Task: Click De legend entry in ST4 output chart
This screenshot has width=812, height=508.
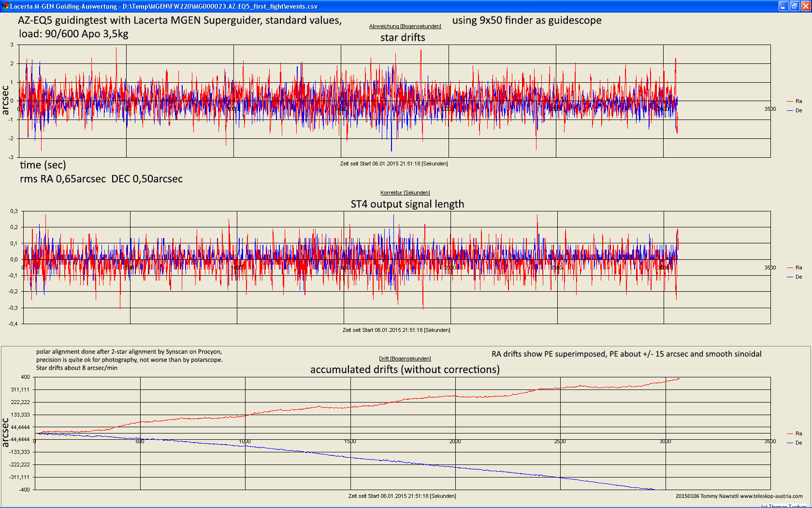Action: pos(795,277)
